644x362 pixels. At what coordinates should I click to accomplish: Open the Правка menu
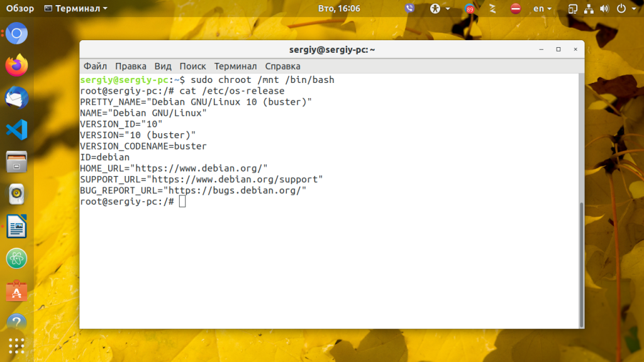131,66
